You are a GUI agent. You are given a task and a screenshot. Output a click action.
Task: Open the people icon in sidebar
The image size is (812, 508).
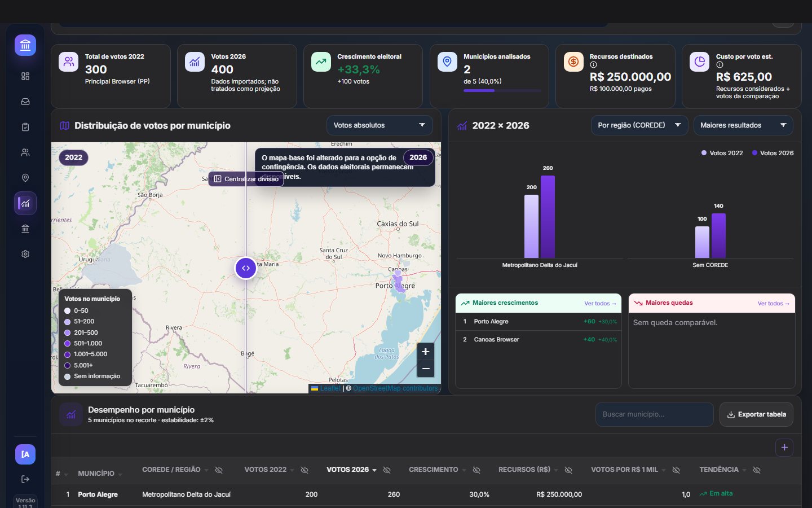pyautogui.click(x=25, y=152)
